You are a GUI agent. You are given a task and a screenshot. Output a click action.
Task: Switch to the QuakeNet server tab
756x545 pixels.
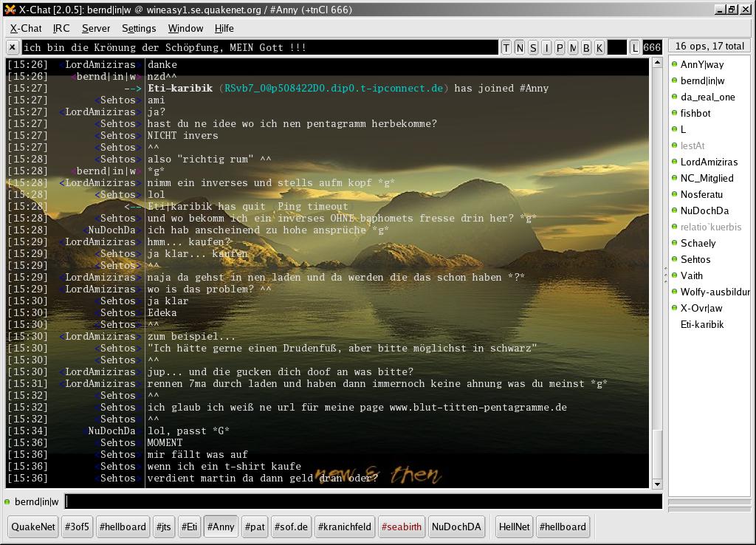click(x=33, y=527)
